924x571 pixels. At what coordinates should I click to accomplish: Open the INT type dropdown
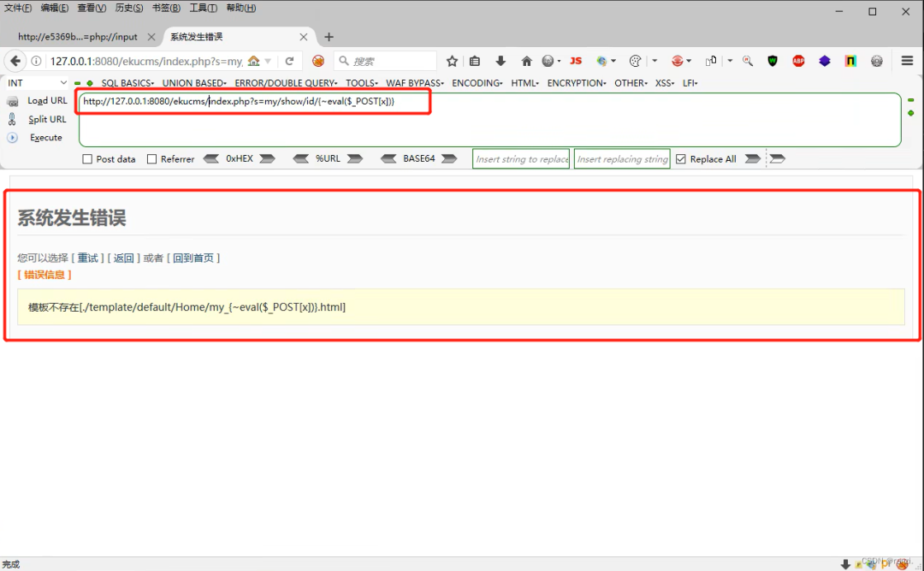(37, 83)
